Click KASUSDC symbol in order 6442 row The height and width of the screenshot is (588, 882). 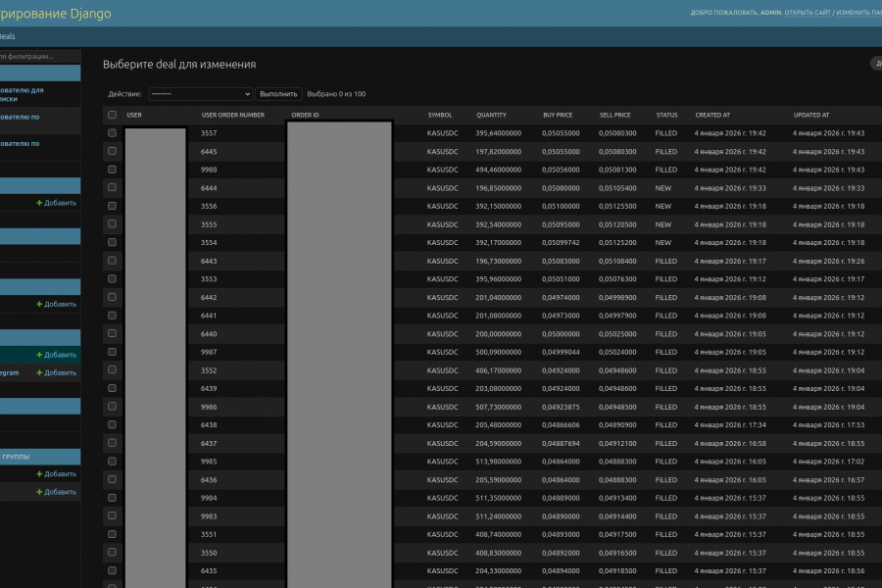coord(443,297)
